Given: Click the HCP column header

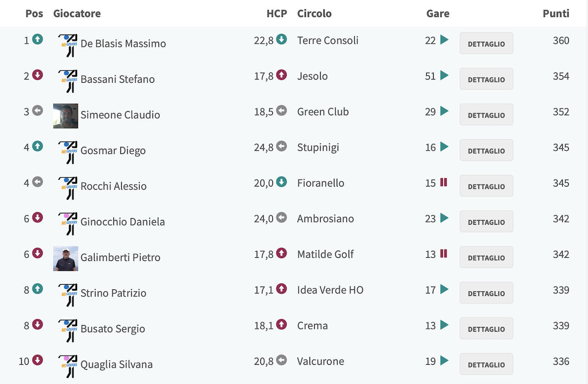Looking at the screenshot, I should tap(277, 13).
